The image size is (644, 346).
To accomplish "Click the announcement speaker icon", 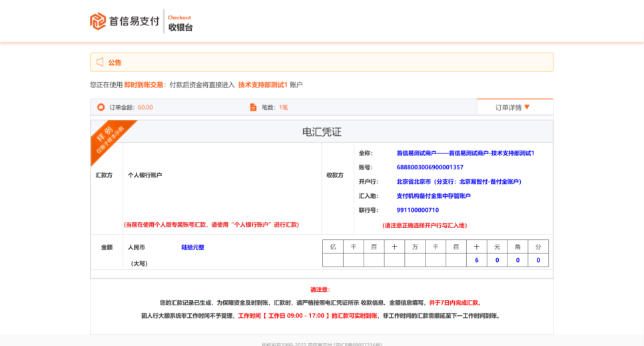I will (100, 62).
